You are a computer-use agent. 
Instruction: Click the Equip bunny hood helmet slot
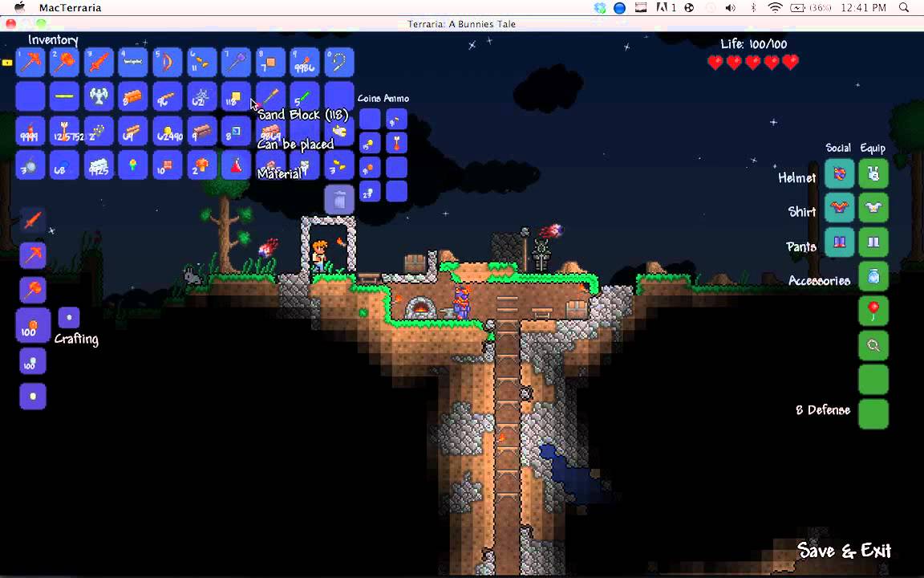(x=873, y=174)
